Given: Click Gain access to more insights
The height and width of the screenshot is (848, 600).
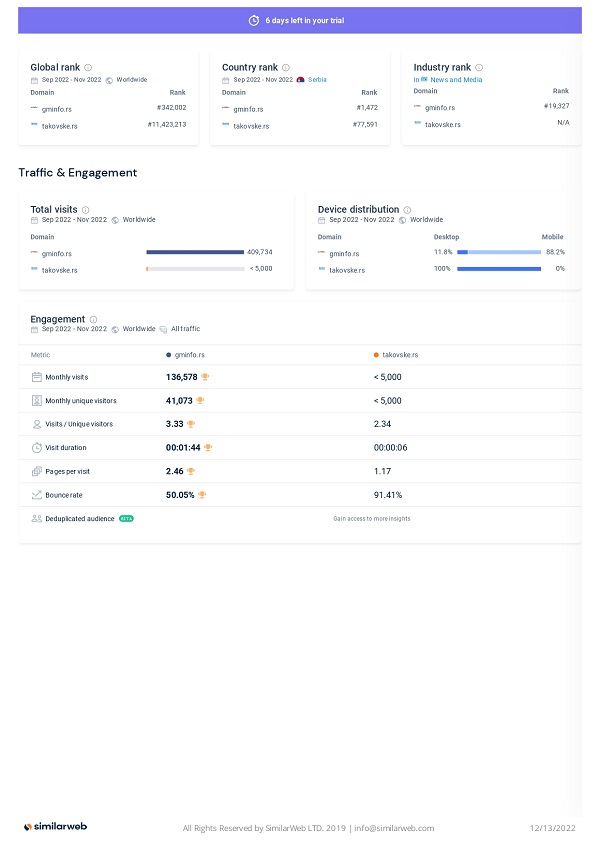Looking at the screenshot, I should (371, 519).
